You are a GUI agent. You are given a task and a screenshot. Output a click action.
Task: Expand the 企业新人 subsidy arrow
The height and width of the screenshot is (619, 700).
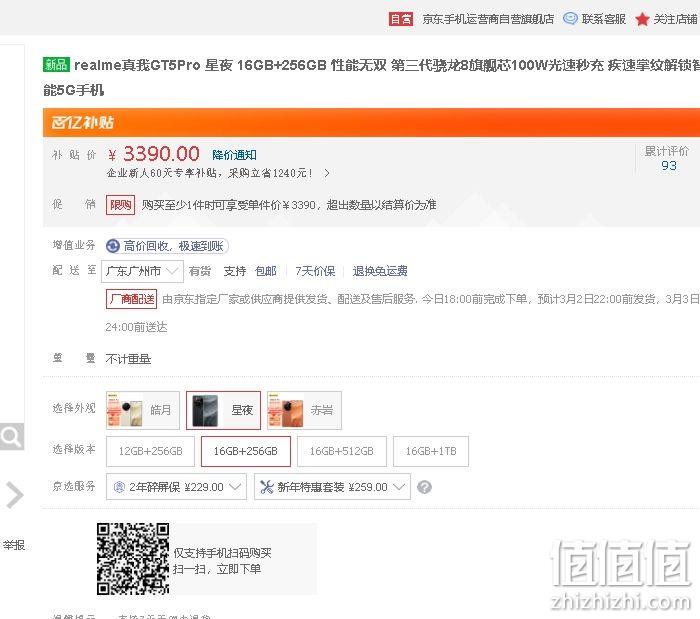(327, 173)
